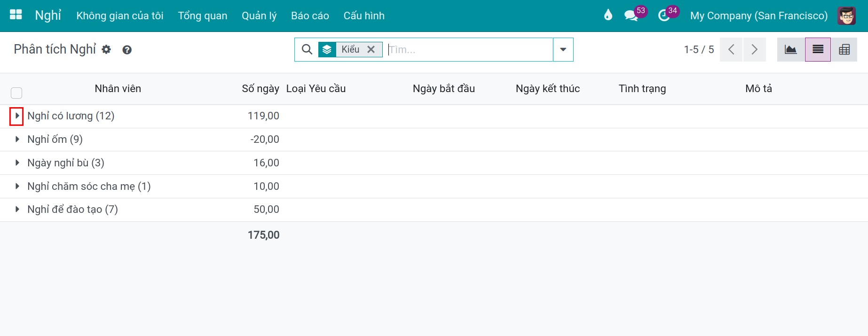Open the apps grid home menu
868x336 pixels.
click(16, 15)
